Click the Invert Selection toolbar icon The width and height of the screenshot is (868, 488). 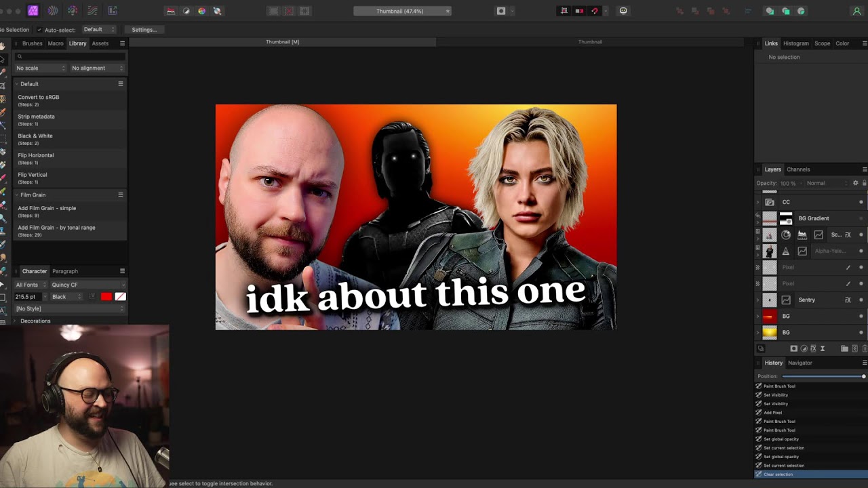(x=304, y=11)
